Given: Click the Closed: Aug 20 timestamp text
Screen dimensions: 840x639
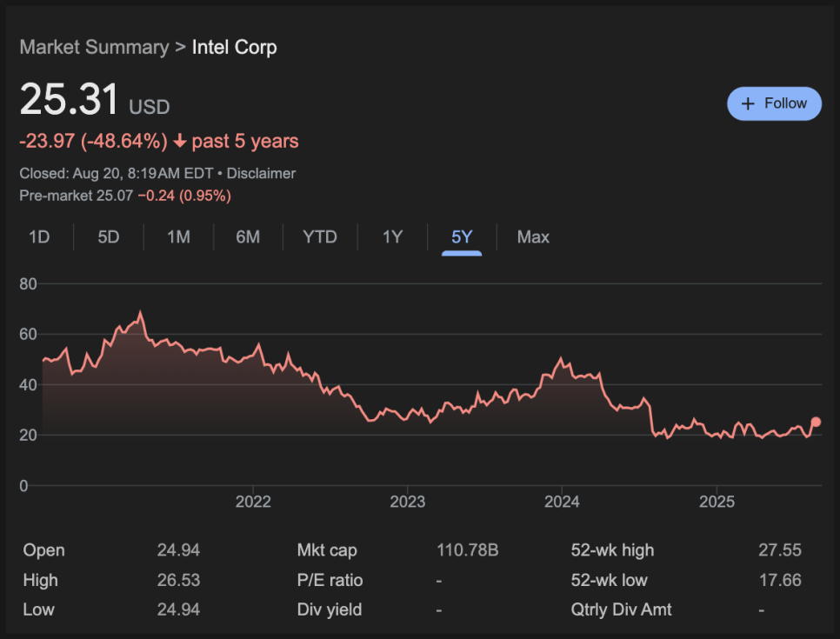Looking at the screenshot, I should click(x=117, y=174).
